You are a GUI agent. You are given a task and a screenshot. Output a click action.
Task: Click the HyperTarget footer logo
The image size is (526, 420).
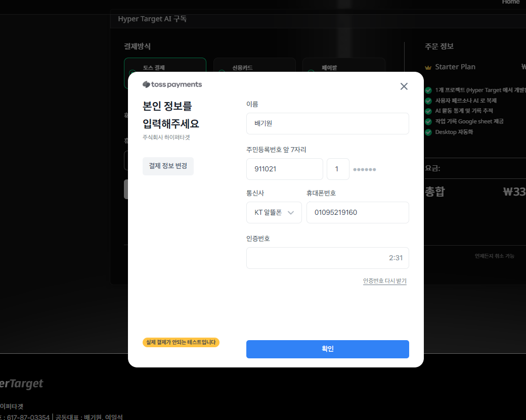point(21,384)
